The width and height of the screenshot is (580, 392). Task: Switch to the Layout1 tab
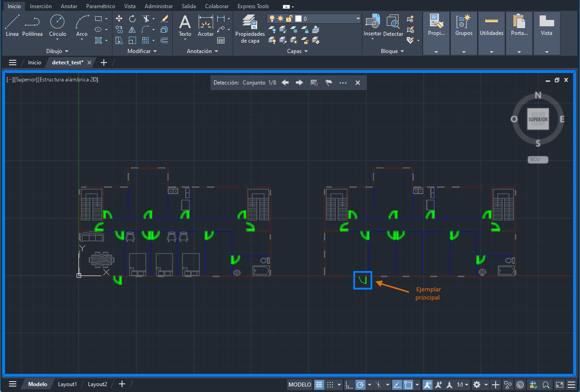[x=68, y=384]
